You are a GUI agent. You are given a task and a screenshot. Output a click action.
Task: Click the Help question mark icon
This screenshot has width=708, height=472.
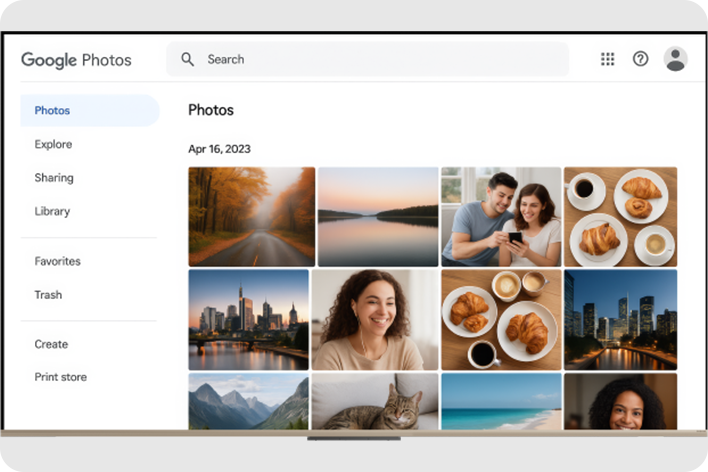641,59
